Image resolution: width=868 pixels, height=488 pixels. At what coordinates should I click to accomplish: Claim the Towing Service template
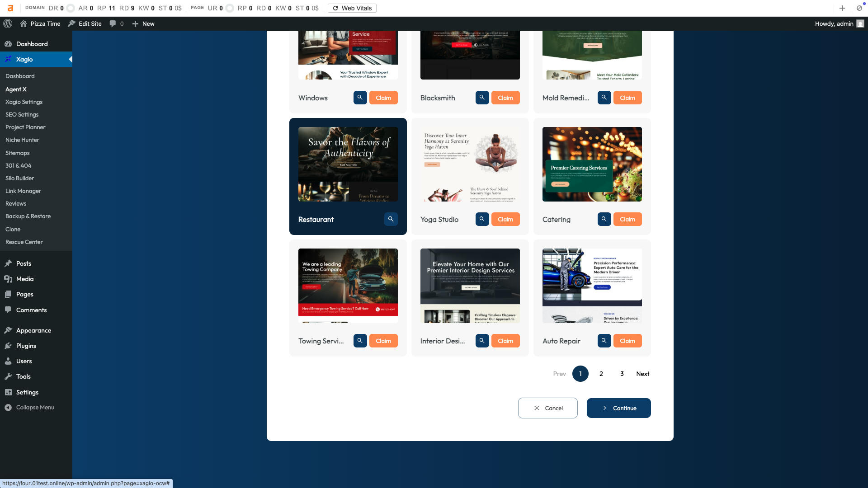tap(383, 341)
